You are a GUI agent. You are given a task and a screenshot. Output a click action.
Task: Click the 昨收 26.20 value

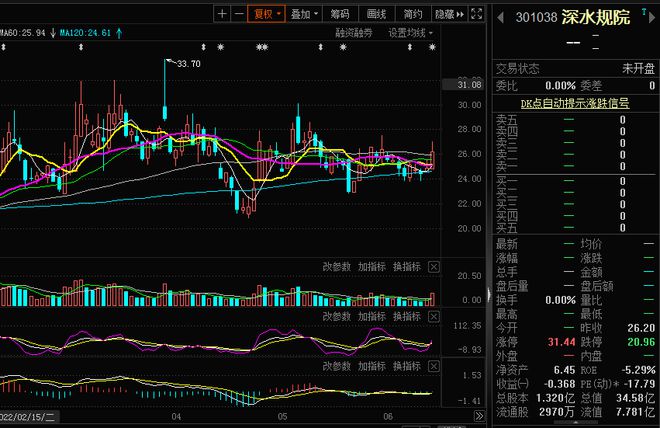coord(641,328)
